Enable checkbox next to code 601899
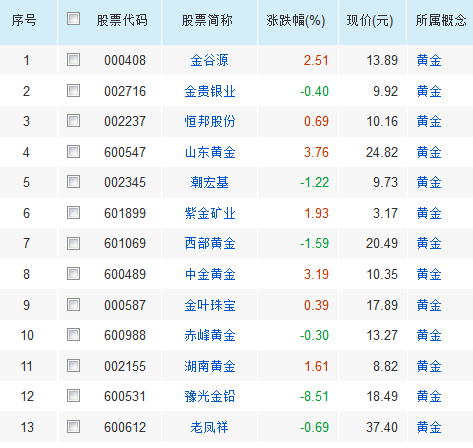The image size is (473, 448). tap(73, 213)
